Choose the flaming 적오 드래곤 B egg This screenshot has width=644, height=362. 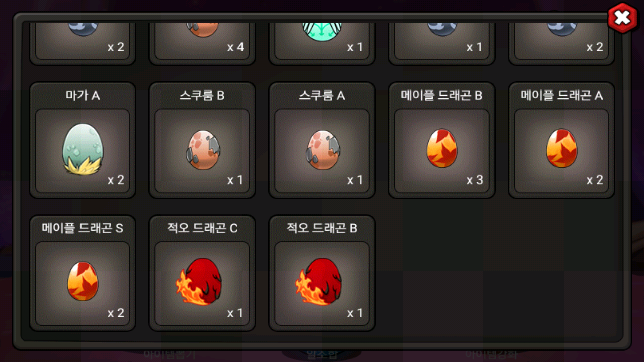click(319, 282)
